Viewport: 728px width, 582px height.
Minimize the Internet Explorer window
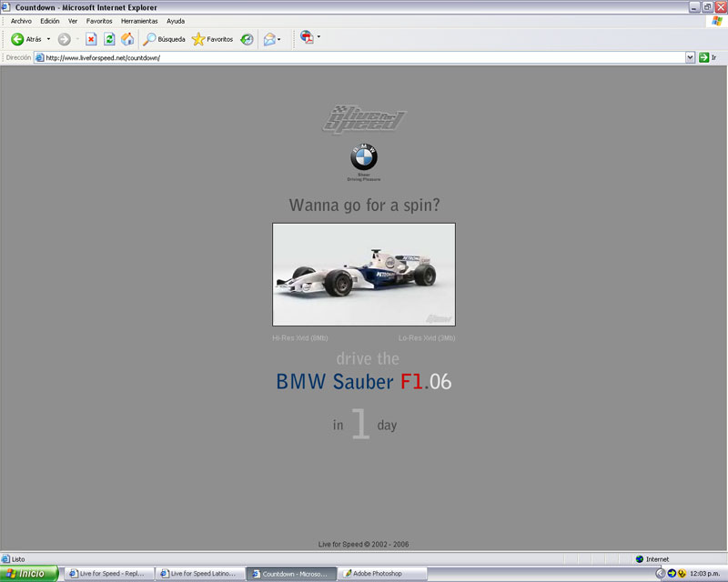694,7
